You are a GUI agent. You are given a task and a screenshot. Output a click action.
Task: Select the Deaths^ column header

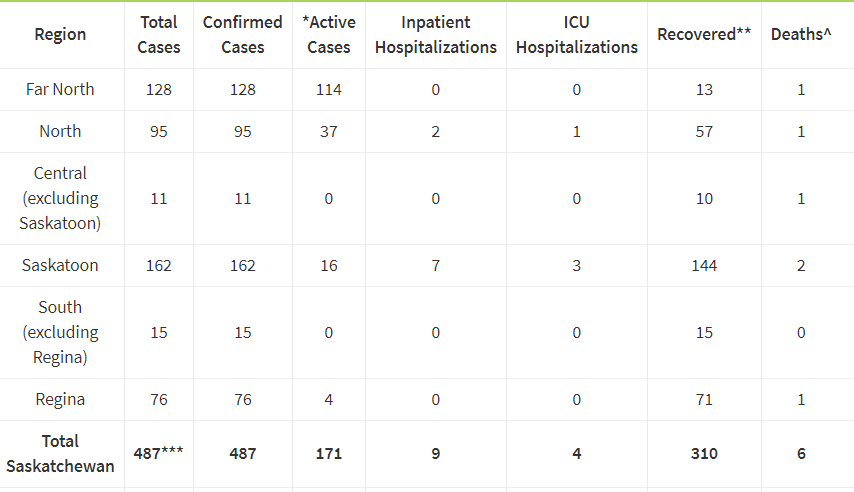click(x=801, y=34)
